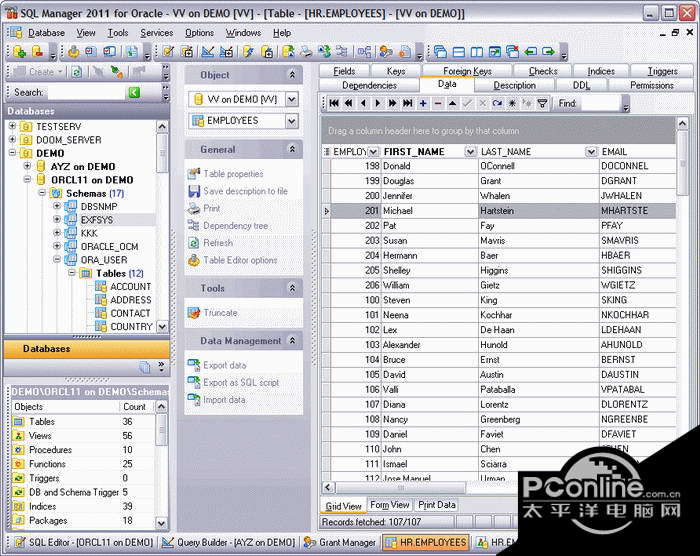Click the Print printer icon
The height and width of the screenshot is (556, 700).
pos(194,209)
